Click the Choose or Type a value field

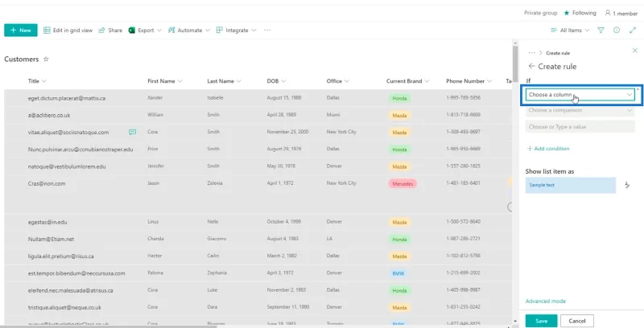pos(580,127)
